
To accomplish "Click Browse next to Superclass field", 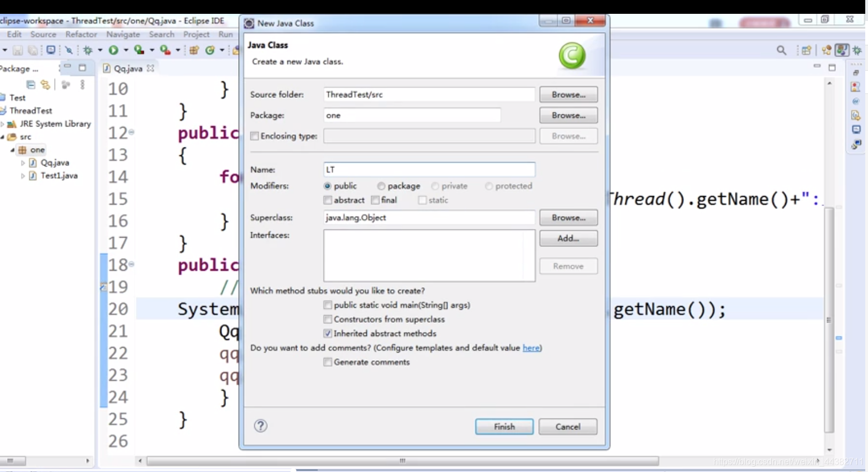I will (569, 218).
